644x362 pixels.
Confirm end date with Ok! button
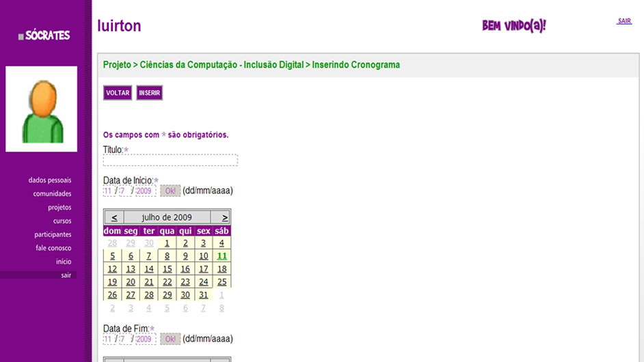[x=170, y=339]
